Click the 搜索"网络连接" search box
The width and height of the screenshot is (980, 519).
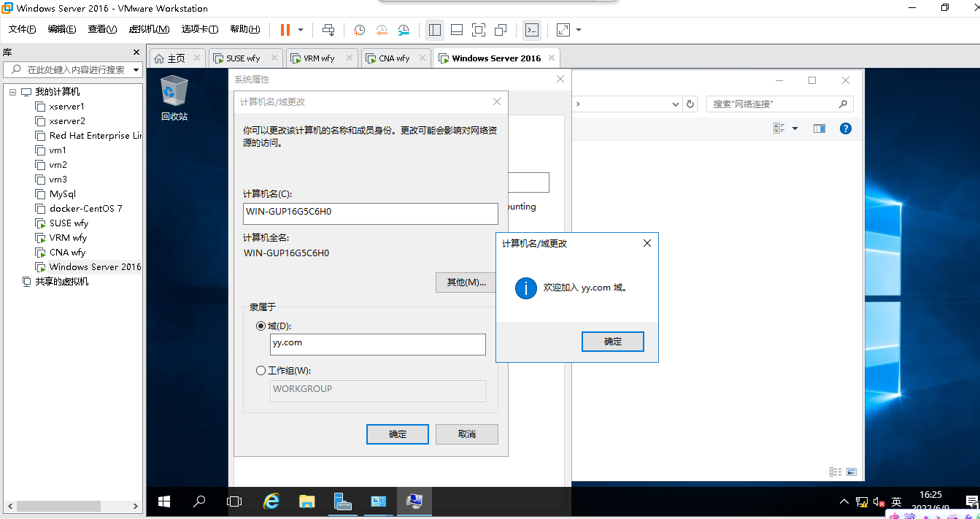(x=779, y=104)
